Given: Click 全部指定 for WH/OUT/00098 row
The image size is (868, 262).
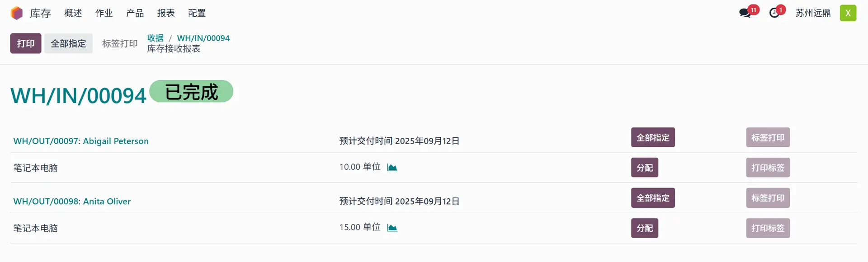Looking at the screenshot, I should [x=653, y=198].
